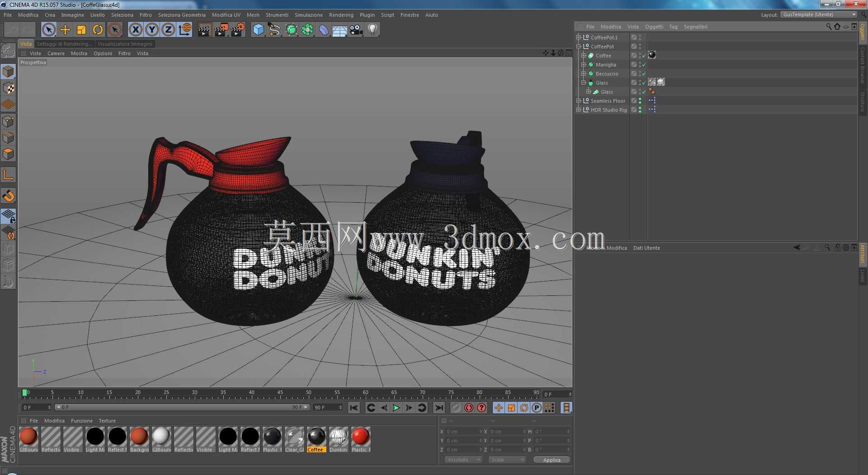Click the X position coordinate field

coord(464,432)
